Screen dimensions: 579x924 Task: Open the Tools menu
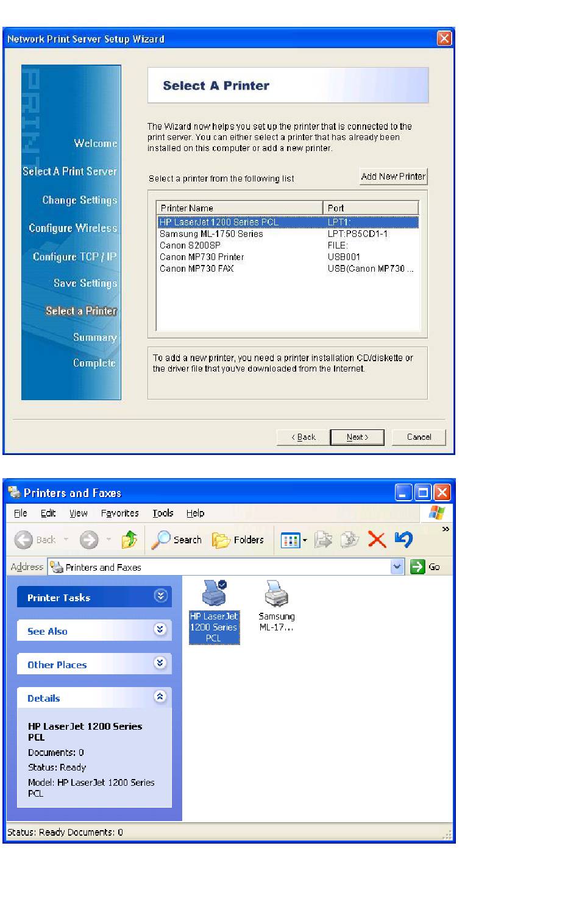163,513
